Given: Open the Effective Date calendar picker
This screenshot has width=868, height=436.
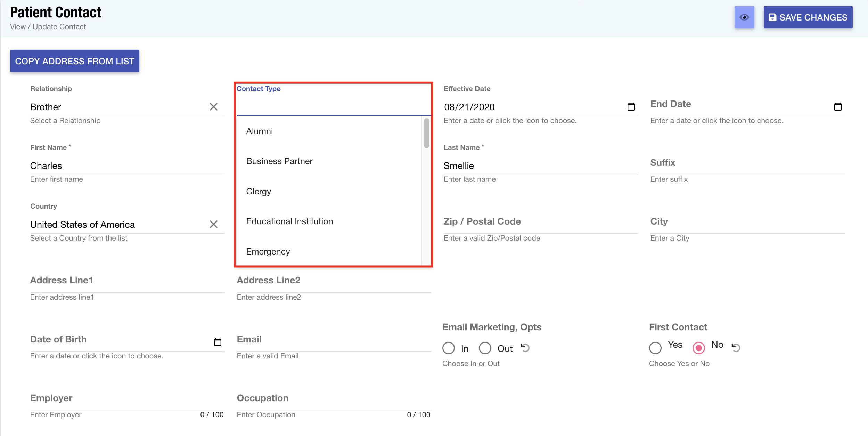Looking at the screenshot, I should [631, 107].
